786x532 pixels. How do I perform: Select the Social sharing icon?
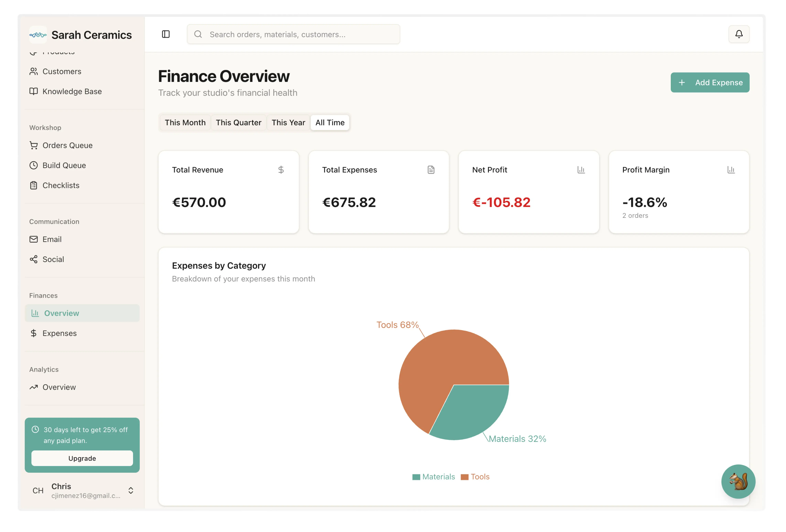point(34,259)
